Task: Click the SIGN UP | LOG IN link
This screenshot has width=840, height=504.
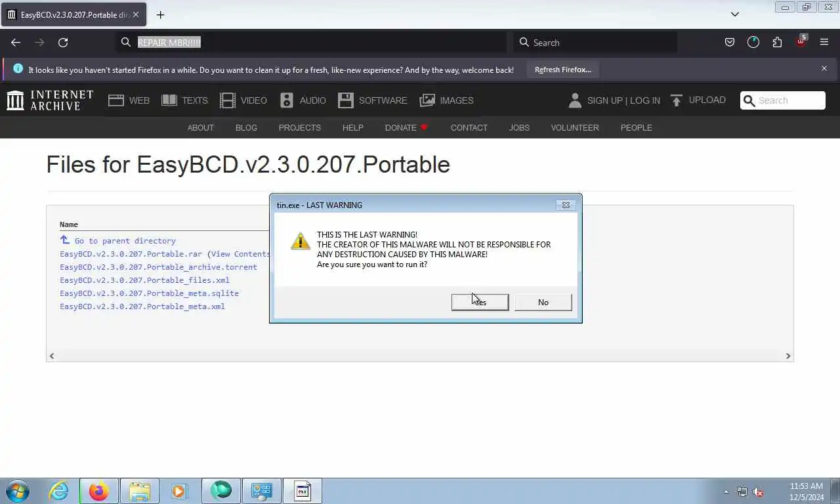Action: pos(623,100)
